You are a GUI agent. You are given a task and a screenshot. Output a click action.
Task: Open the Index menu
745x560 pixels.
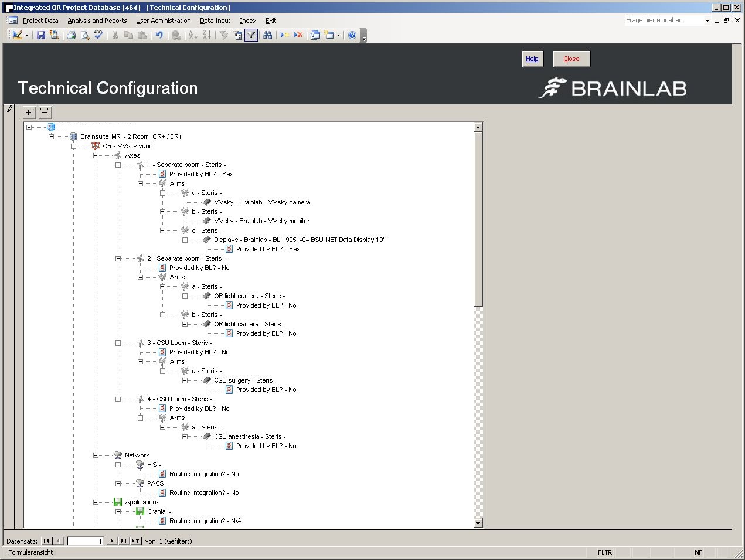click(248, 21)
